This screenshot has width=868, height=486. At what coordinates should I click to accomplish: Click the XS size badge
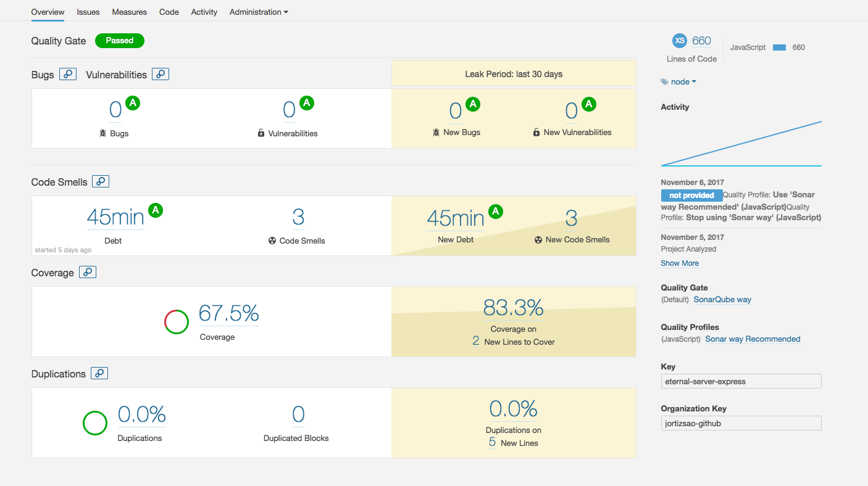coord(679,41)
